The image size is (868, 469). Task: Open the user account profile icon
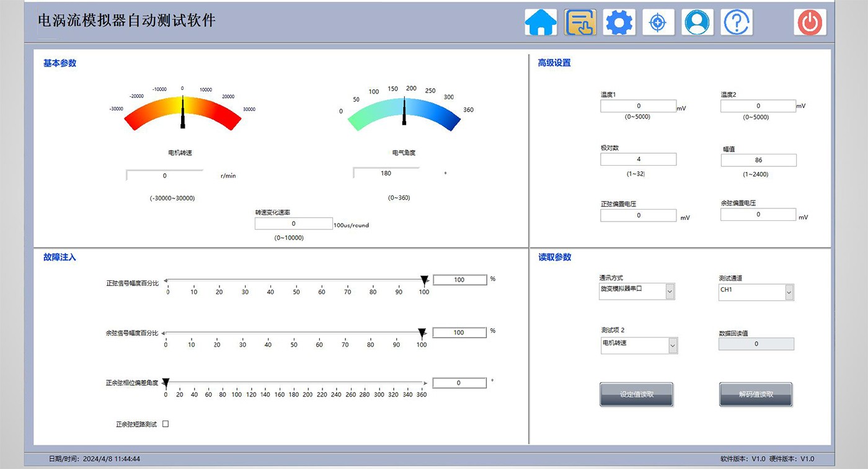(697, 23)
